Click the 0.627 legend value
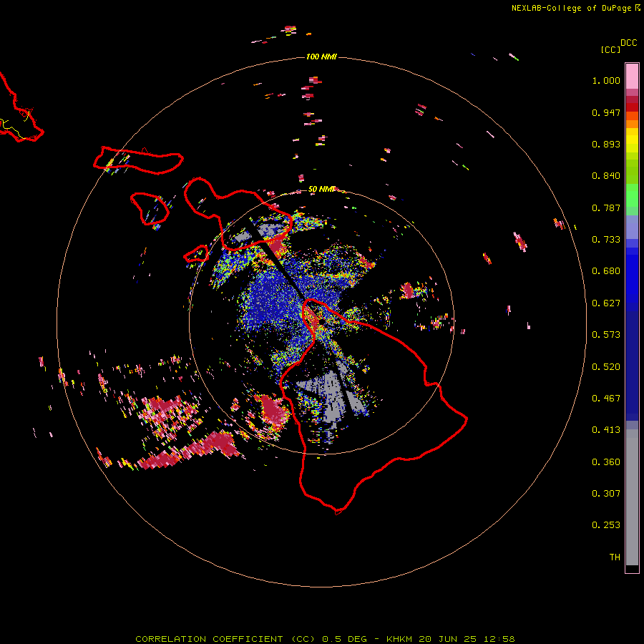Screen dimensions: 644x644 click(x=606, y=303)
